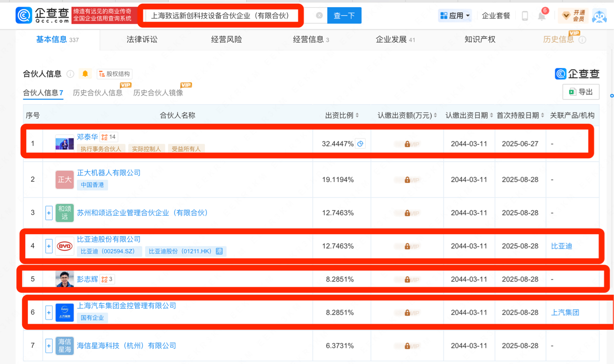The image size is (614, 364).
Task: Click the 和颂远 company logo
Action: pyautogui.click(x=65, y=213)
